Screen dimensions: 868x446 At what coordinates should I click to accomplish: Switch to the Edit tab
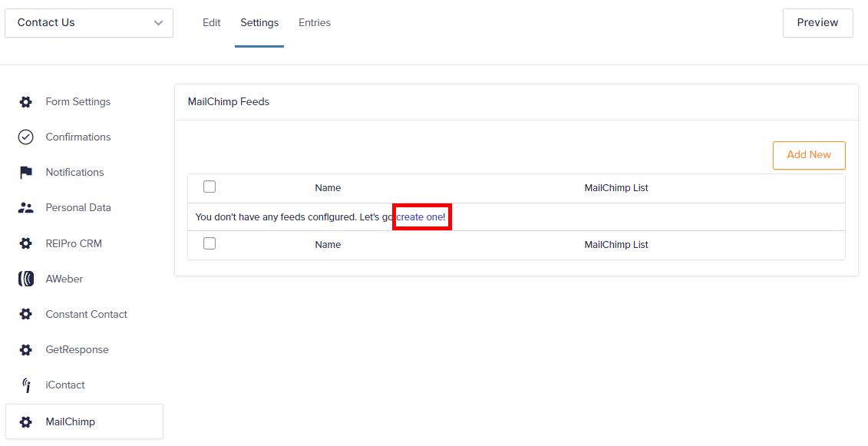click(x=212, y=23)
